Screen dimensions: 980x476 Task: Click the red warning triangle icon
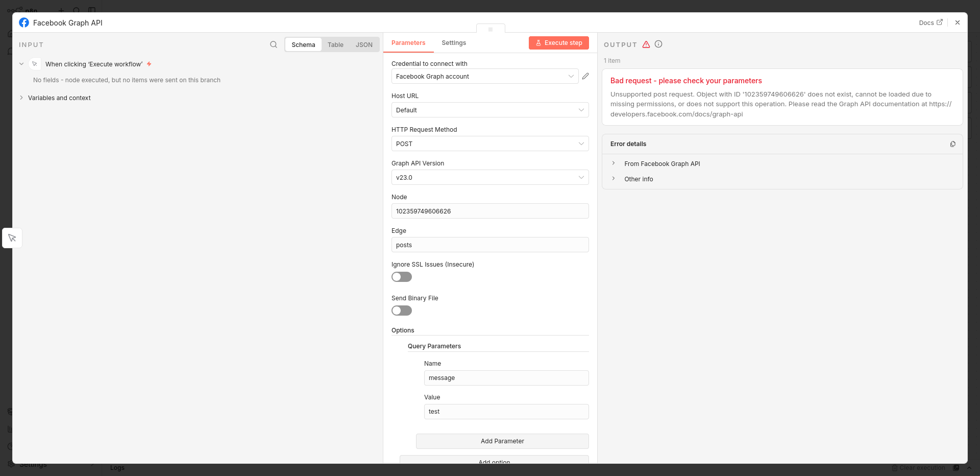click(646, 44)
